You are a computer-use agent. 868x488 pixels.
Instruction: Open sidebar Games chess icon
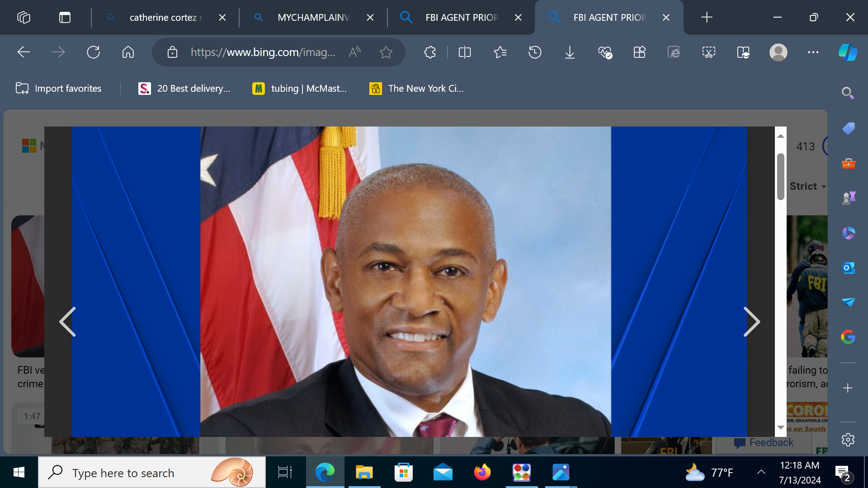click(849, 198)
